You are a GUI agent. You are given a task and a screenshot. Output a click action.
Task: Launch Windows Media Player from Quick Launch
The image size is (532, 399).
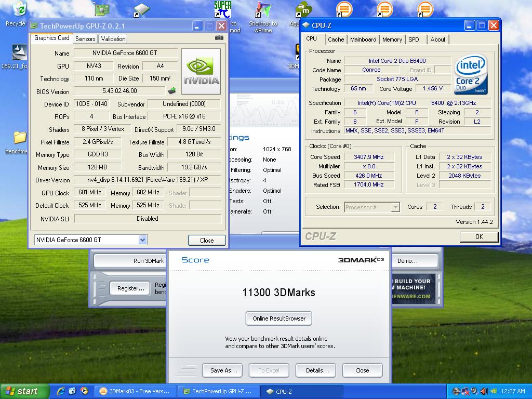pyautogui.click(x=84, y=391)
